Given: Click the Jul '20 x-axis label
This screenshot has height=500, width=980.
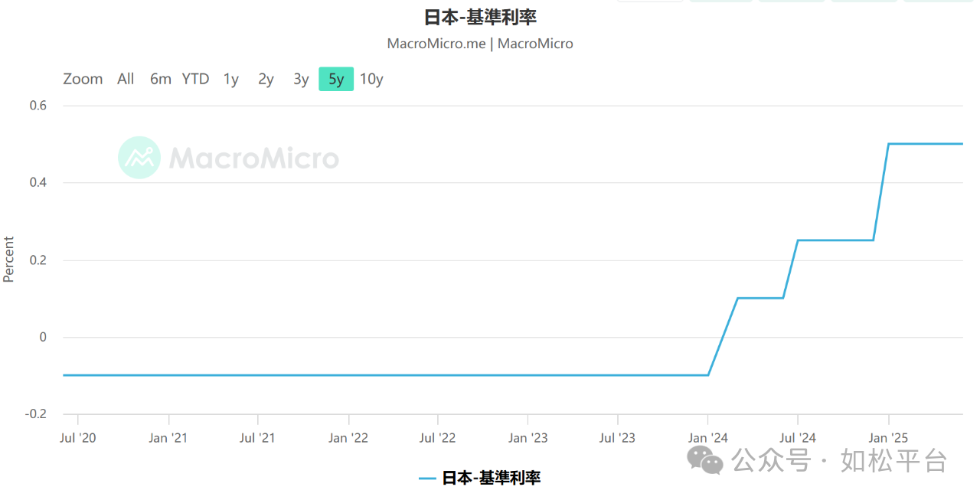Looking at the screenshot, I should pyautogui.click(x=77, y=438).
